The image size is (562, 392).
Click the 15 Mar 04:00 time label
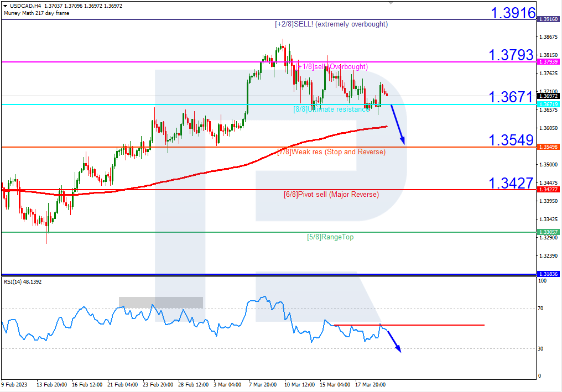pyautogui.click(x=335, y=384)
